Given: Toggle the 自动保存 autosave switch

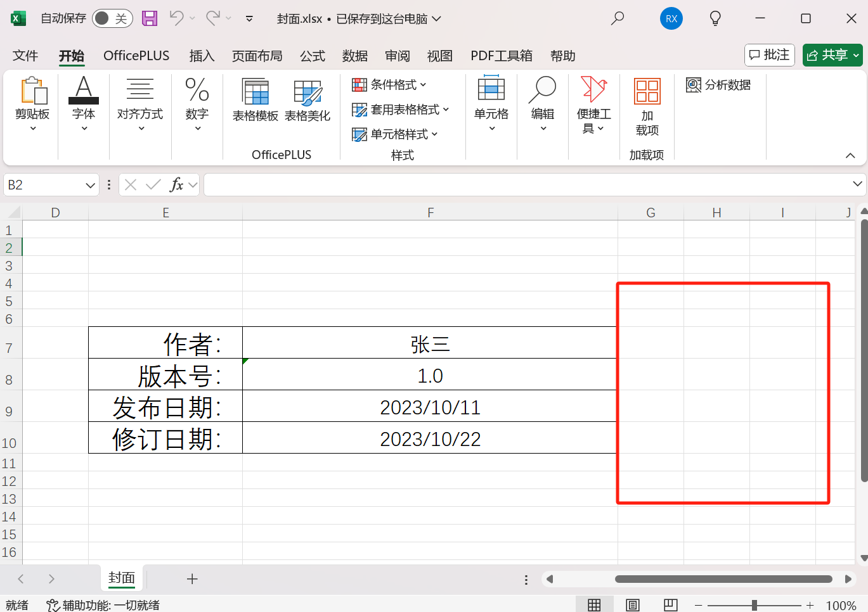Looking at the screenshot, I should tap(112, 18).
